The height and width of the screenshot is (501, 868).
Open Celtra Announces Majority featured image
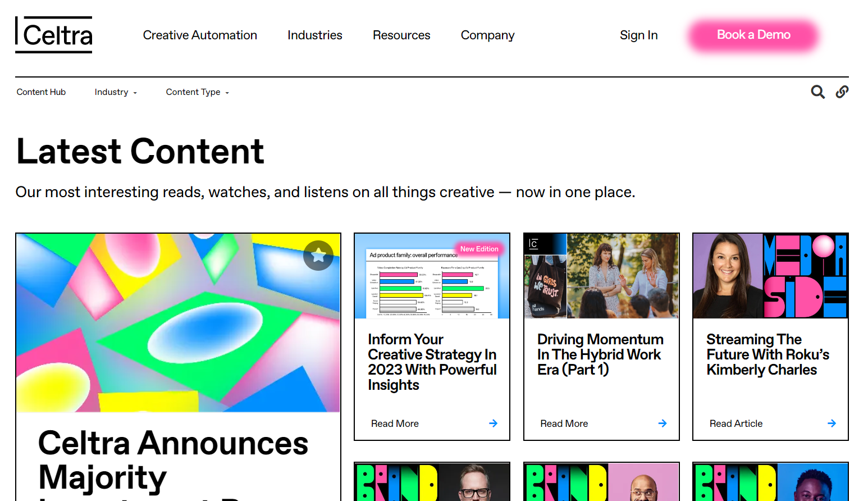click(178, 323)
